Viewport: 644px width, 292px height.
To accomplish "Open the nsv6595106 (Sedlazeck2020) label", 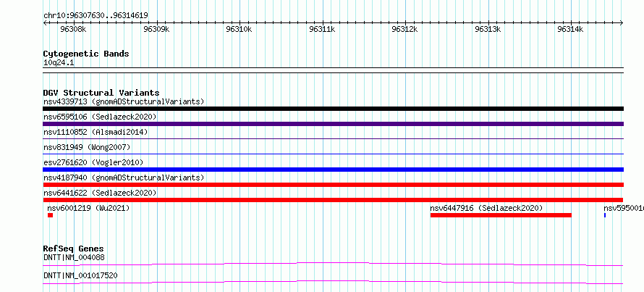I will click(x=100, y=117).
